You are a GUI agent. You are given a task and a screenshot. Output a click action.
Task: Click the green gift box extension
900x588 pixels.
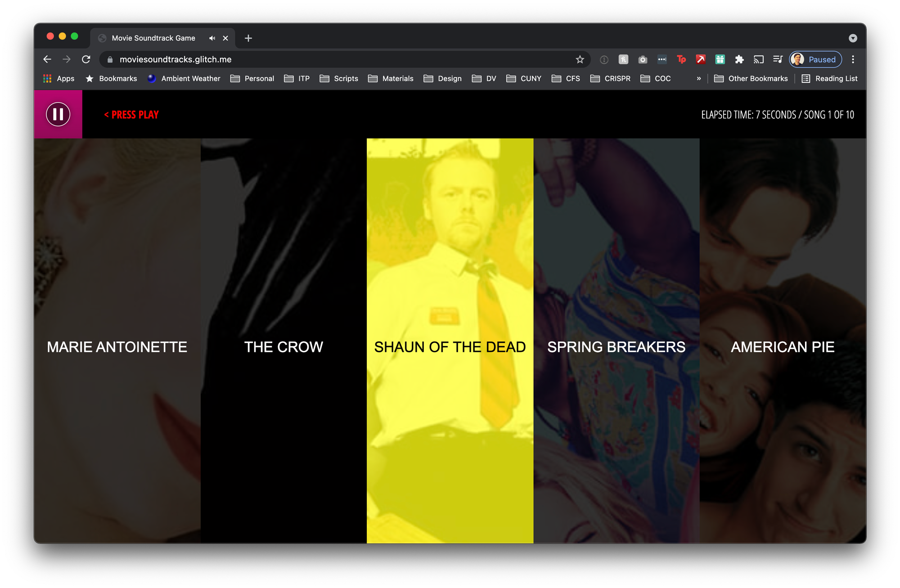pyautogui.click(x=720, y=59)
